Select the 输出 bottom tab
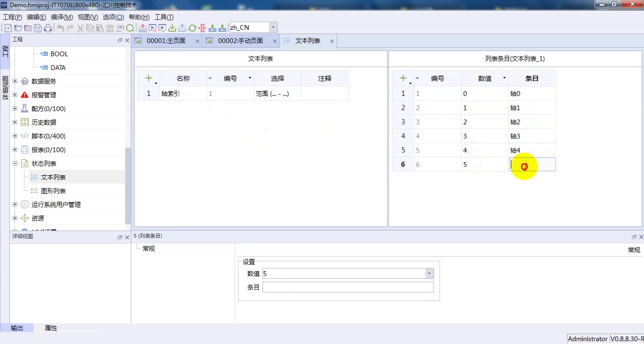The width and height of the screenshot is (644, 344). [17, 328]
